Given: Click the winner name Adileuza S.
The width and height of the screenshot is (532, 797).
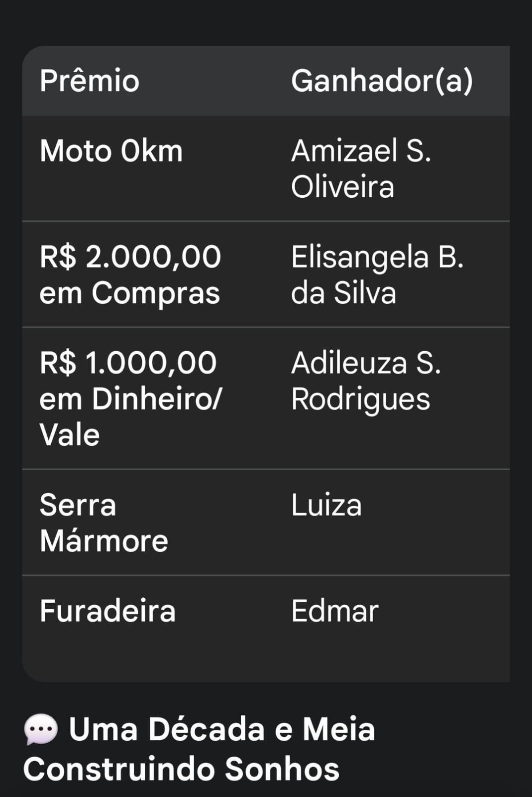Looking at the screenshot, I should point(366,363).
